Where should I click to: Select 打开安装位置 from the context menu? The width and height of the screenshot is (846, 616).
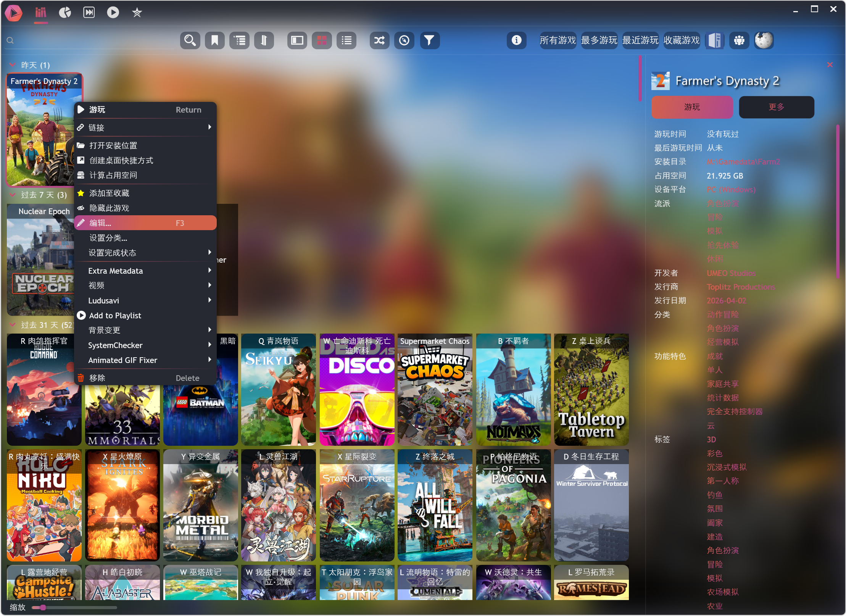tap(145, 145)
